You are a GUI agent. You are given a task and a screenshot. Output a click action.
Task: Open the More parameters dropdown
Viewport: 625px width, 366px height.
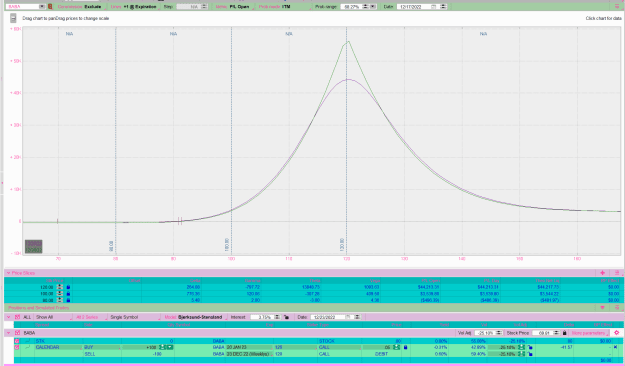point(590,333)
